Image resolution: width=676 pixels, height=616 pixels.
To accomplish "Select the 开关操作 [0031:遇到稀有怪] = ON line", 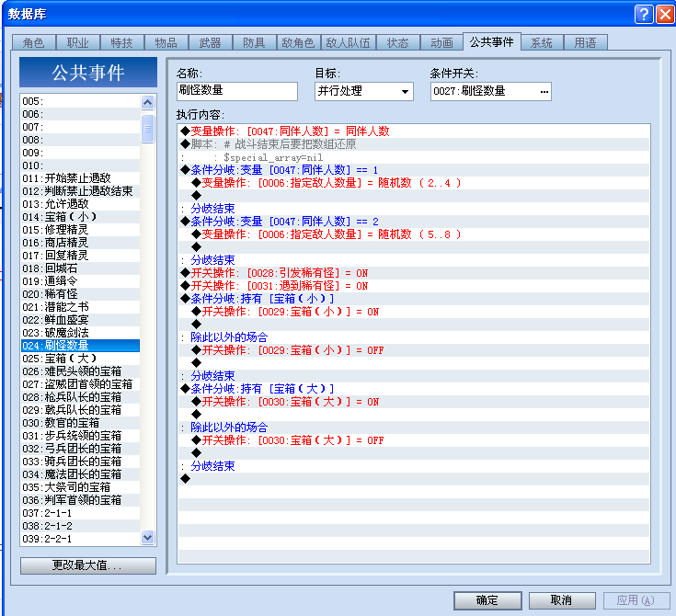I will click(x=414, y=286).
